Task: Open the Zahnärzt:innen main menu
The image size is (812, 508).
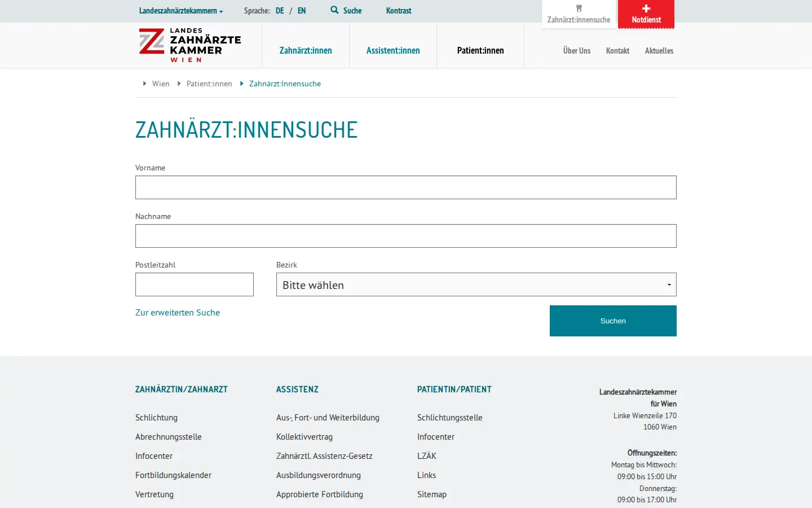Action: 306,51
